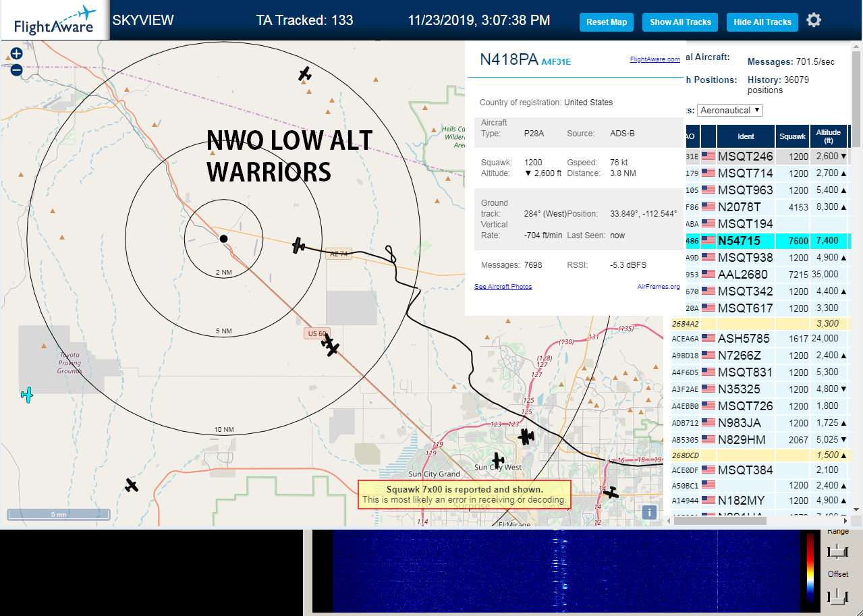Select the aircraft icon next to marker 14

tap(611, 493)
